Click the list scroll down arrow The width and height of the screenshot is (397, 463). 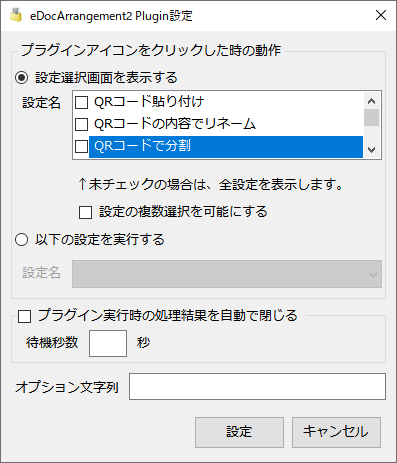[371, 150]
